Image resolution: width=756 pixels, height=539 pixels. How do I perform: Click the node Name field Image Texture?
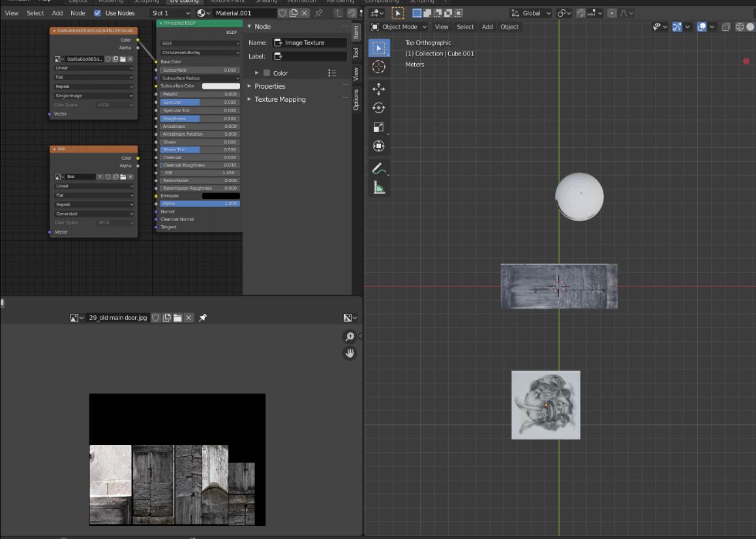309,42
